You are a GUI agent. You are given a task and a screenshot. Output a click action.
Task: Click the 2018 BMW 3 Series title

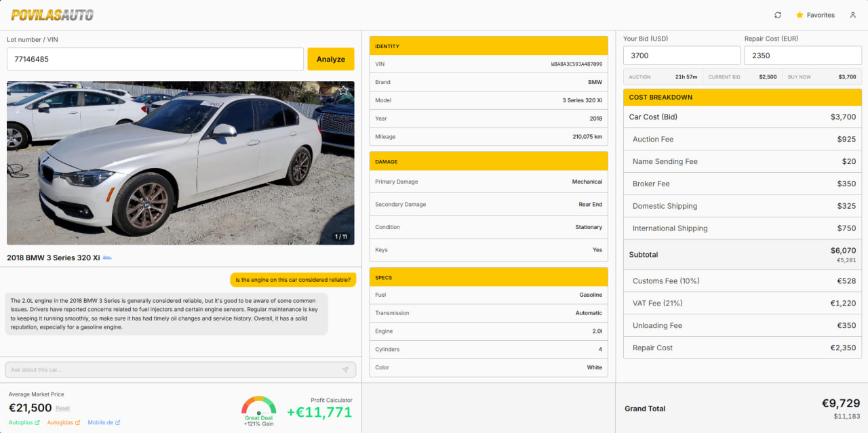(53, 257)
